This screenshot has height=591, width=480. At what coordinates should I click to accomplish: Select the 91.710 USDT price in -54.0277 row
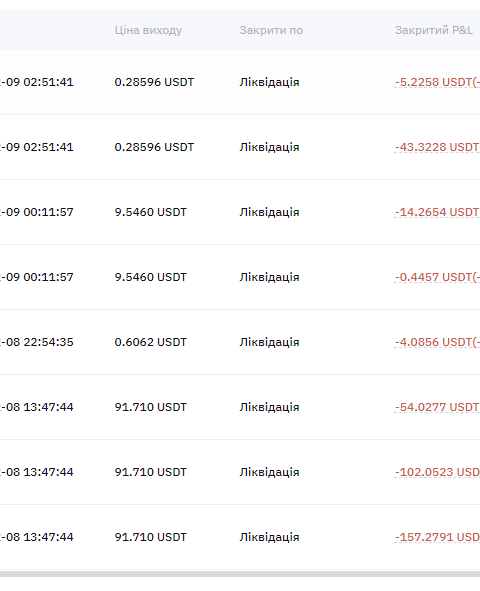151,407
